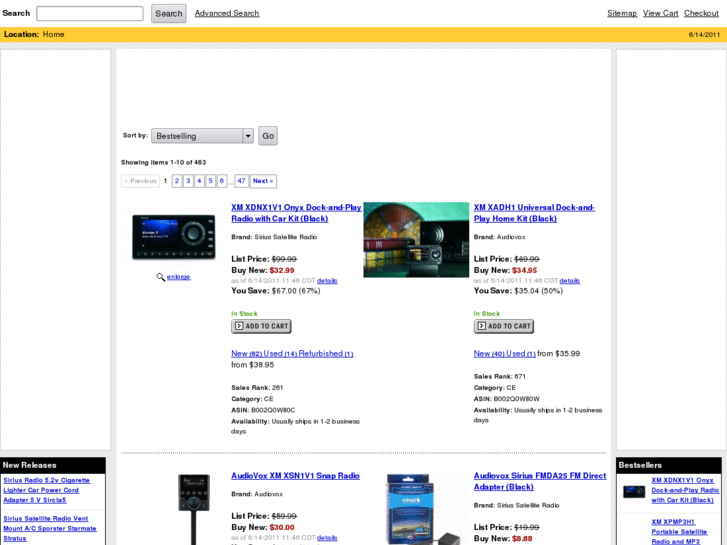The height and width of the screenshot is (545, 727).
Task: Open price details link for Onyx radio
Action: [327, 281]
